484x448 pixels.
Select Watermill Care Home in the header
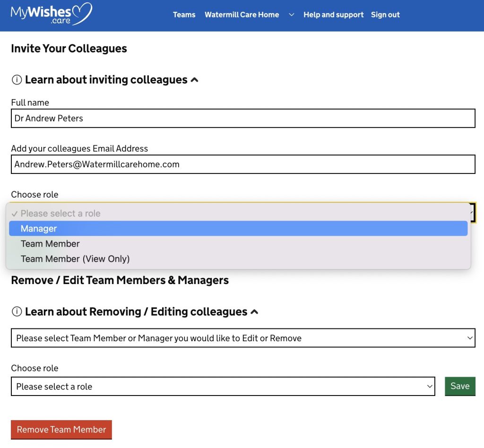pyautogui.click(x=242, y=15)
